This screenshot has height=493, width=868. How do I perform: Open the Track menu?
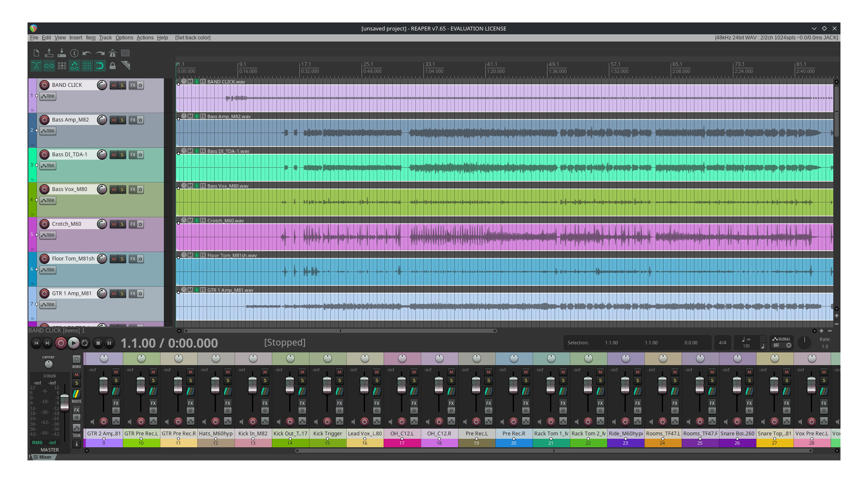pos(105,38)
